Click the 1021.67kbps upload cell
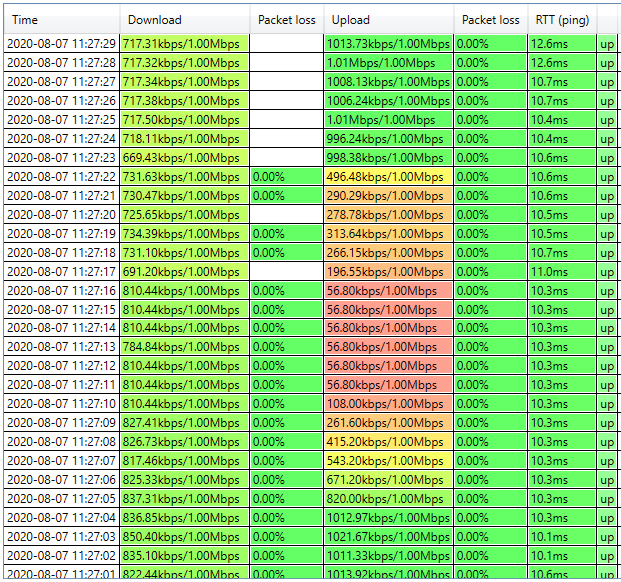The height and width of the screenshot is (582, 621). coord(388,537)
